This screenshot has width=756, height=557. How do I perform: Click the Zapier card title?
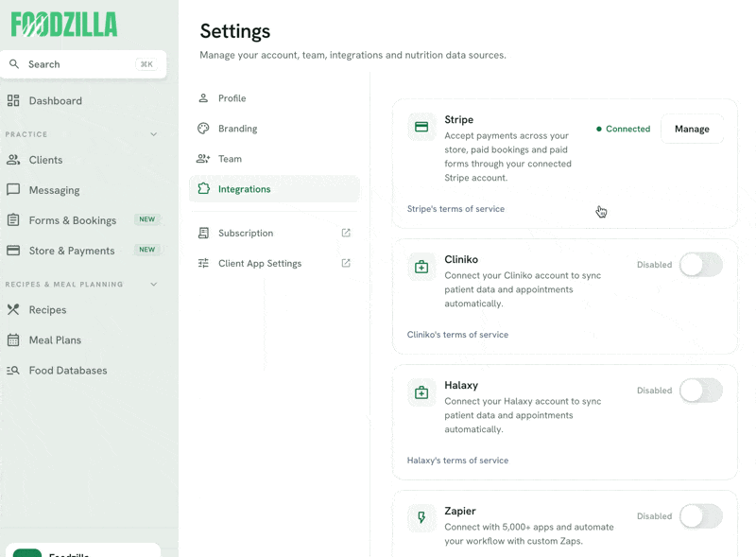460,511
